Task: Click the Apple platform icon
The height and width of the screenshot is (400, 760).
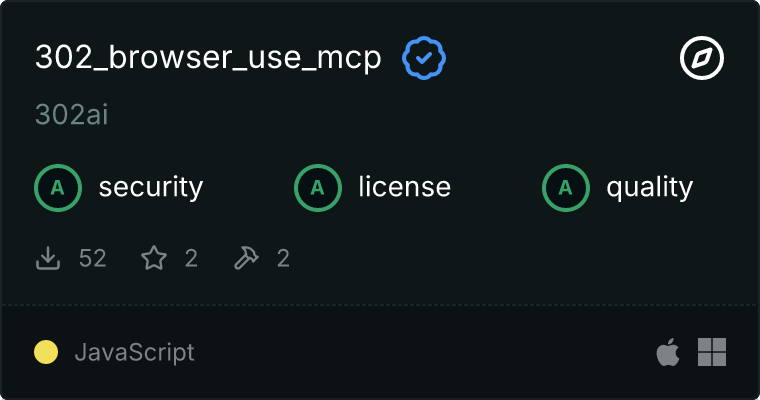Action: 668,352
